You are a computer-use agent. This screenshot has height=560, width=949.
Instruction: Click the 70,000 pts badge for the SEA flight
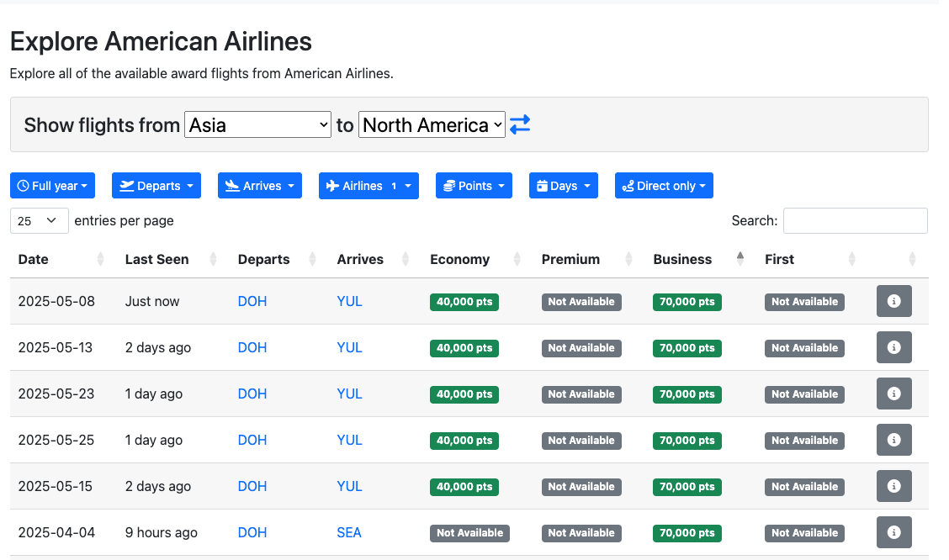point(687,532)
